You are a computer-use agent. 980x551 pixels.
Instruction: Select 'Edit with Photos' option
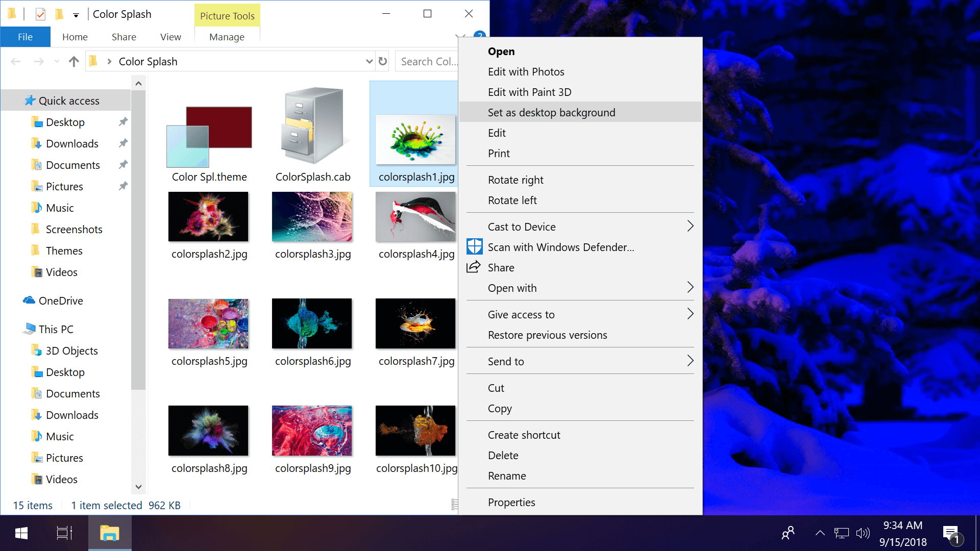click(x=526, y=71)
